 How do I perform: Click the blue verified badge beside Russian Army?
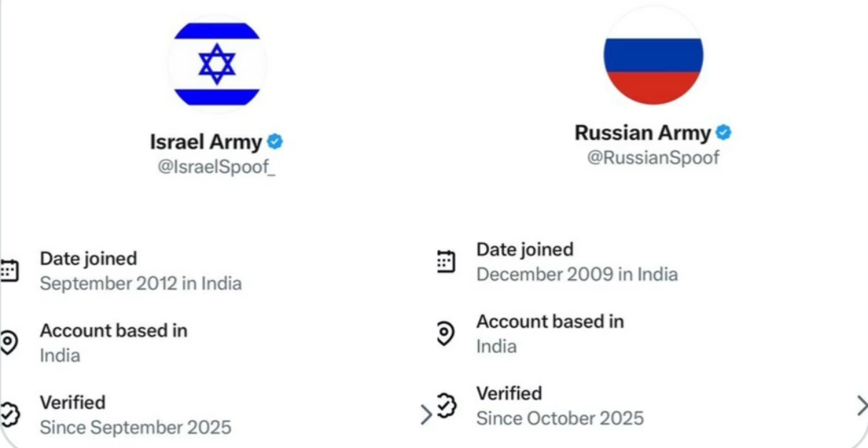coord(724,133)
